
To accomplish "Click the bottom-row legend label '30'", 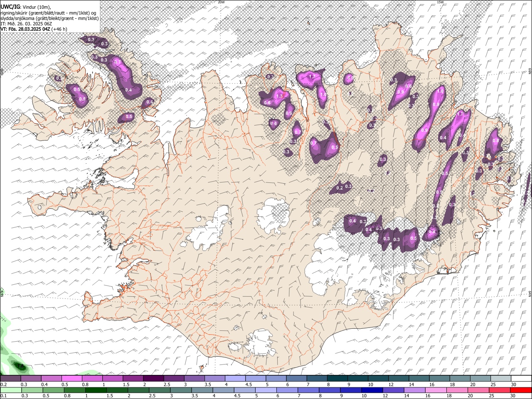I will (x=514, y=396).
